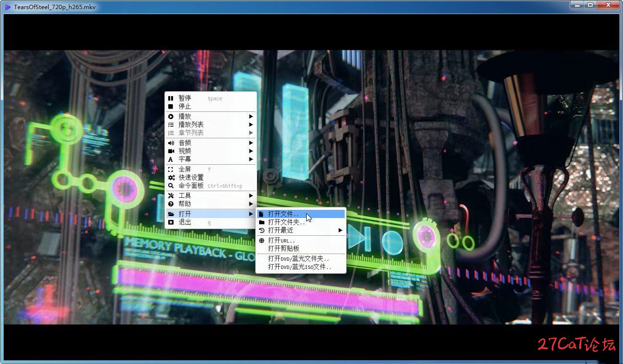Click the history icon beside 打开最近

pyautogui.click(x=262, y=231)
